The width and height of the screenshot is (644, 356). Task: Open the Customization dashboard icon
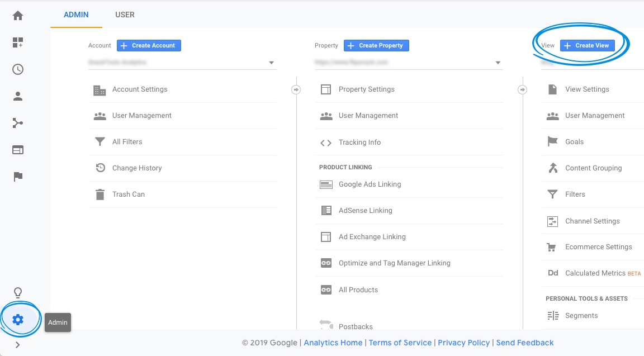[x=18, y=42]
